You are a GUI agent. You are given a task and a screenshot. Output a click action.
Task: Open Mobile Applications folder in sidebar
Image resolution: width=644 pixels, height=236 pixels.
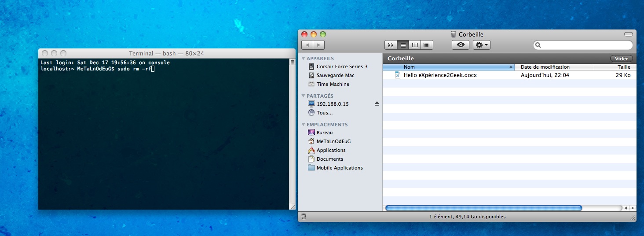(x=340, y=168)
